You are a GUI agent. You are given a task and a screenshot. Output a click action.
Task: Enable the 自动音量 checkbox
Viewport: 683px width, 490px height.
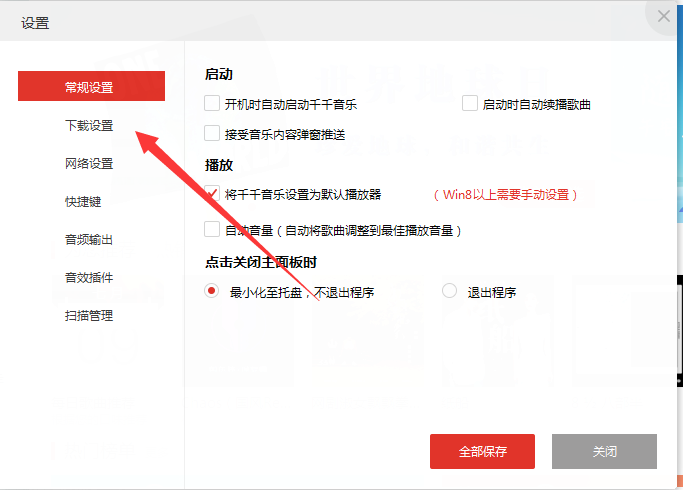tap(212, 229)
